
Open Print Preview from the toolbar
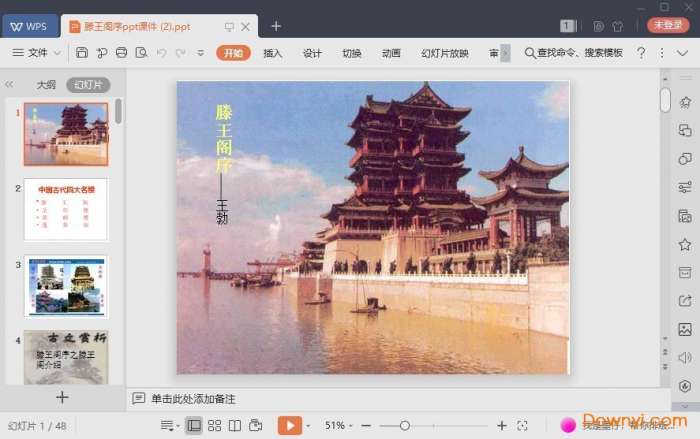coord(141,53)
